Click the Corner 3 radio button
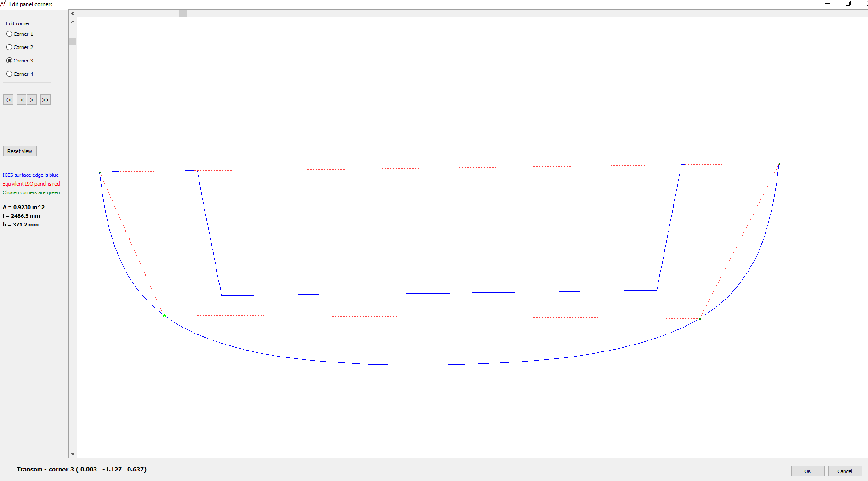Image resolution: width=868 pixels, height=481 pixels. [10, 61]
